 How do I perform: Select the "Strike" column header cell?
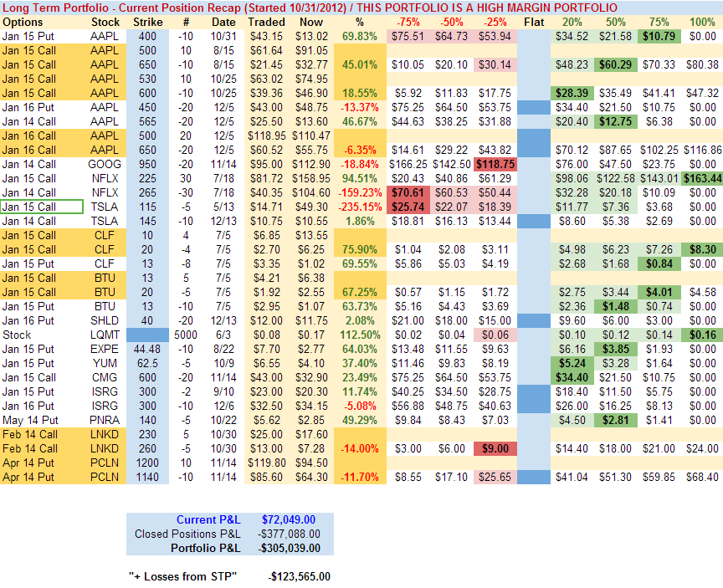[x=147, y=21]
